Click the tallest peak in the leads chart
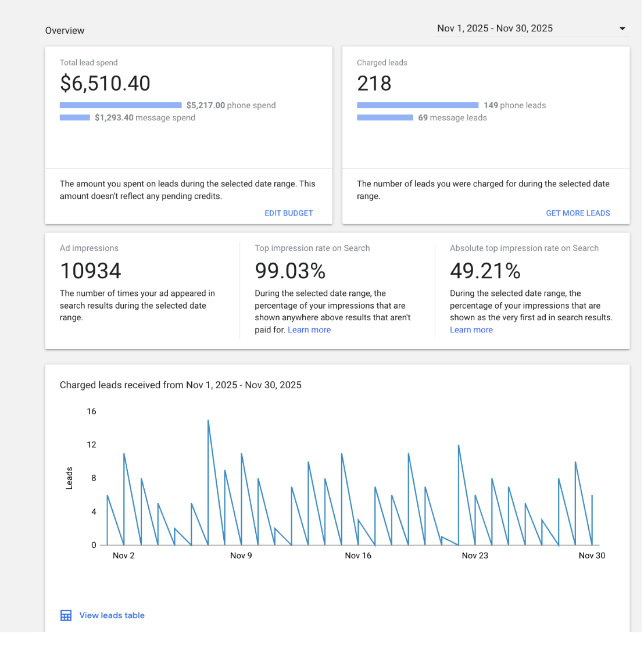Image resolution: width=644 pixels, height=645 pixels. pos(208,421)
